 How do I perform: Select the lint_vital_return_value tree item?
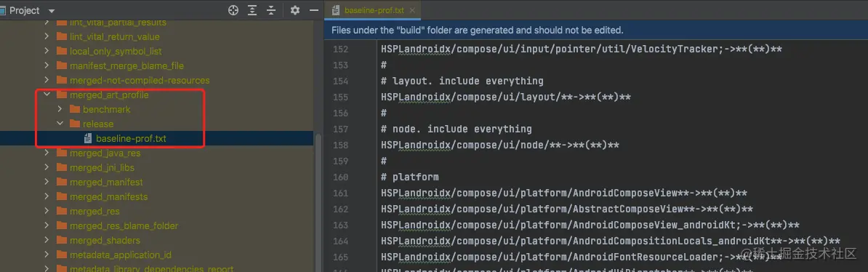click(115, 36)
